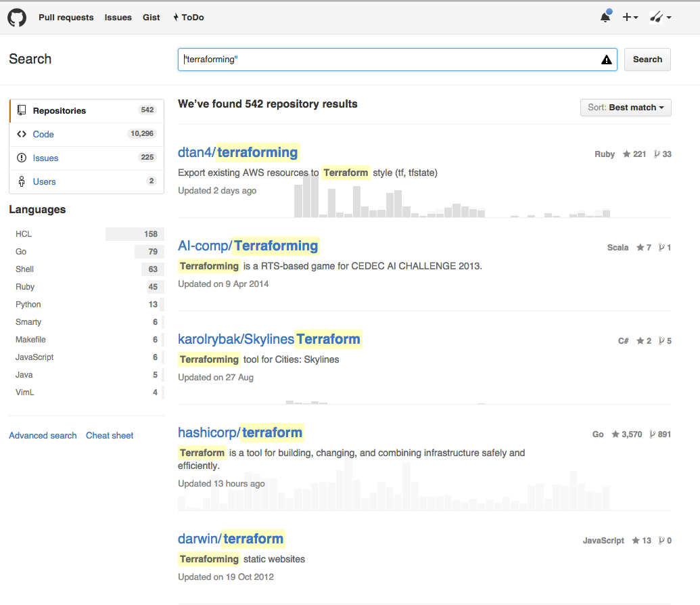
Task: Click fork count 891 for hashicorp/terraform
Action: point(660,434)
